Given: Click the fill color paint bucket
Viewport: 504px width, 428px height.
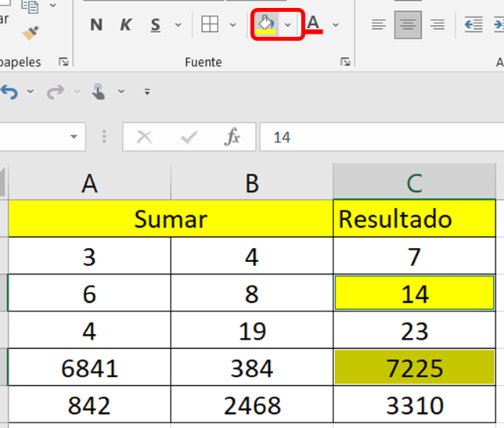Looking at the screenshot, I should point(267,24).
